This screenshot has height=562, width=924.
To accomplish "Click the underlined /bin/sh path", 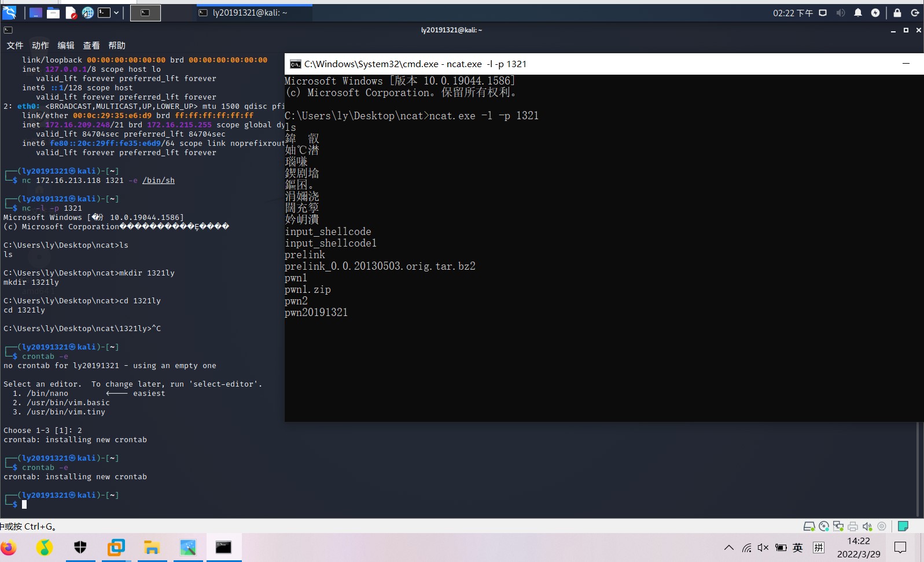I will (159, 181).
